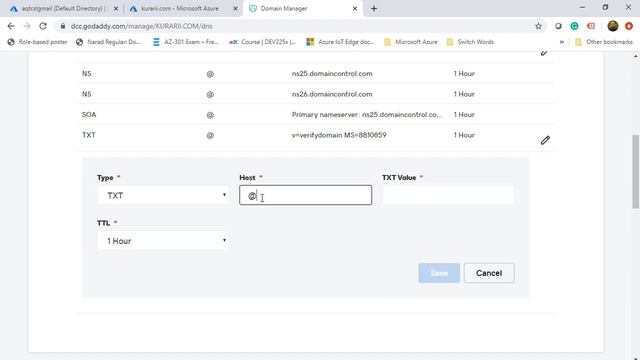Open the Narad Regular bookmark

108,42
